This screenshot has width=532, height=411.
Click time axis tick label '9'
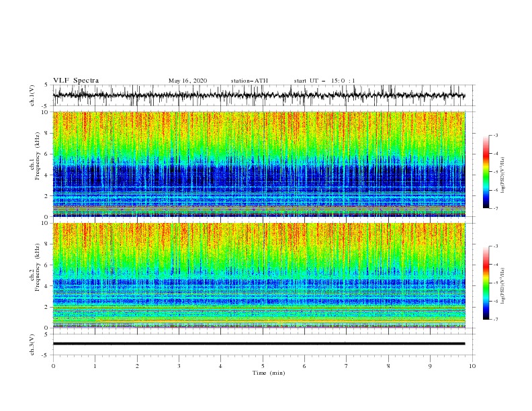tap(430, 366)
